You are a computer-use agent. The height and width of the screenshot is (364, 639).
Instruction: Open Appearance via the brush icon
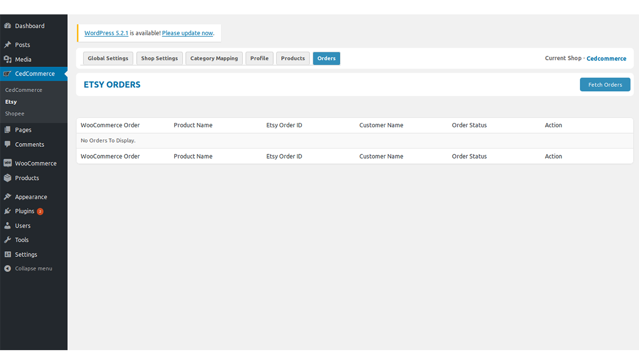click(x=7, y=196)
